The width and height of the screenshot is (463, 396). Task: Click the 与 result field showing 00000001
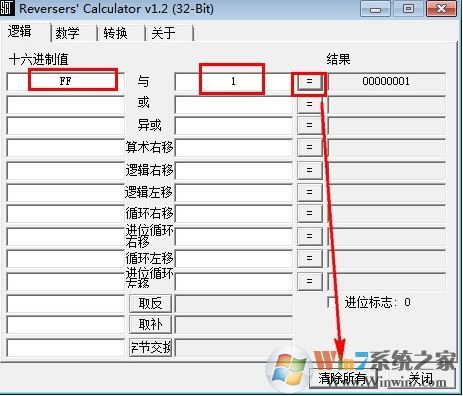point(386,81)
